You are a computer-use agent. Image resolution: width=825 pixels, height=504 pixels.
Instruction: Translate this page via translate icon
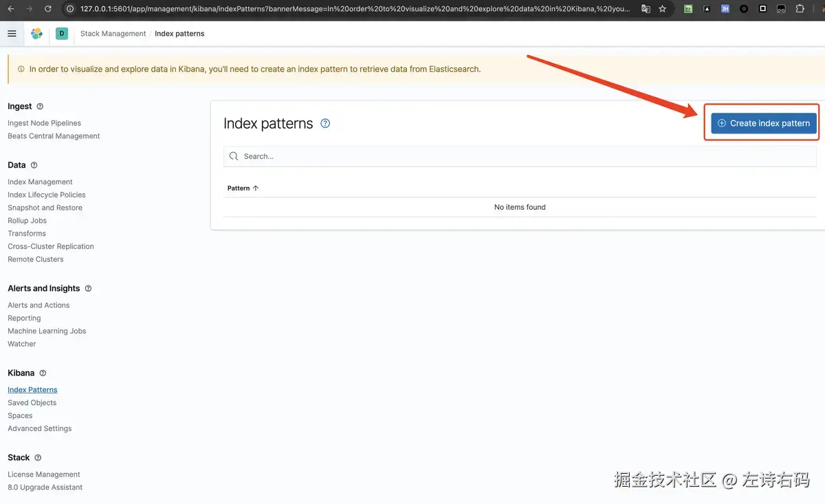[x=646, y=9]
